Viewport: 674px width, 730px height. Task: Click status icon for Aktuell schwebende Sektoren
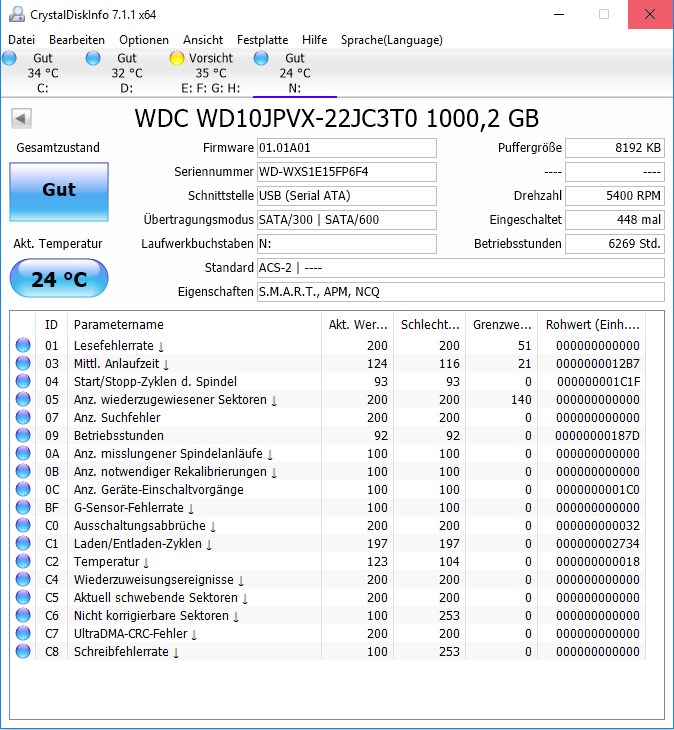pyautogui.click(x=23, y=597)
